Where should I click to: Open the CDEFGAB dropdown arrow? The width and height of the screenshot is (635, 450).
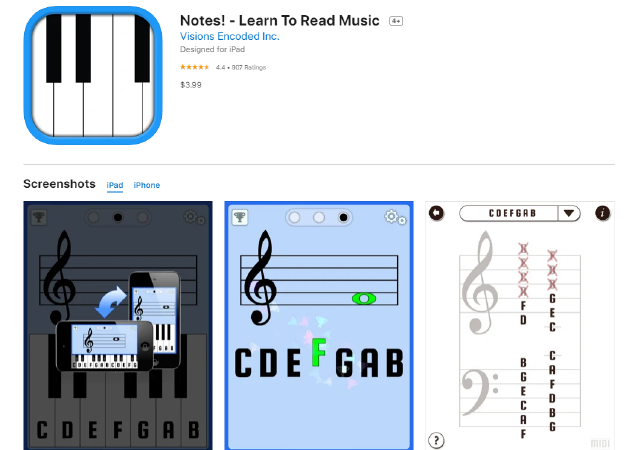click(569, 213)
